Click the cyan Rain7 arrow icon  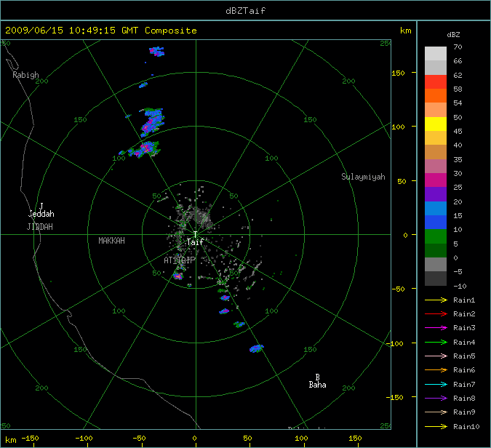click(x=436, y=384)
